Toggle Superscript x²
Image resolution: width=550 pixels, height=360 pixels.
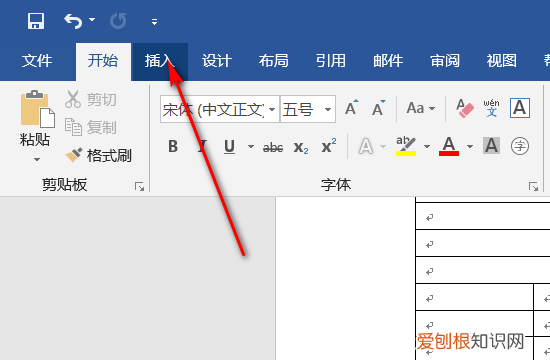329,146
